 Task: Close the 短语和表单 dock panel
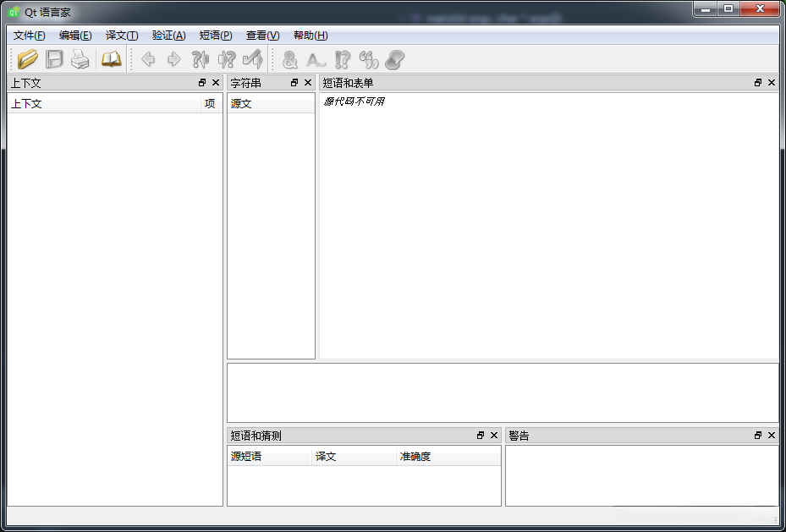pyautogui.click(x=772, y=83)
